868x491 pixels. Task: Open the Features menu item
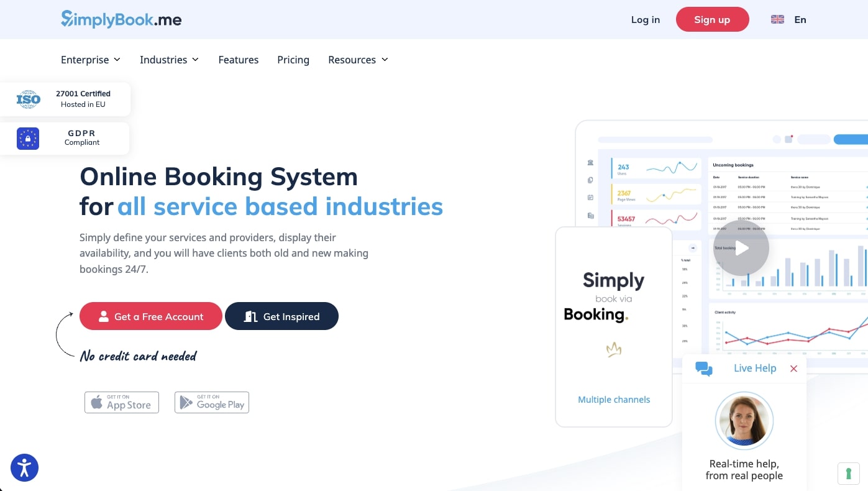pyautogui.click(x=239, y=60)
